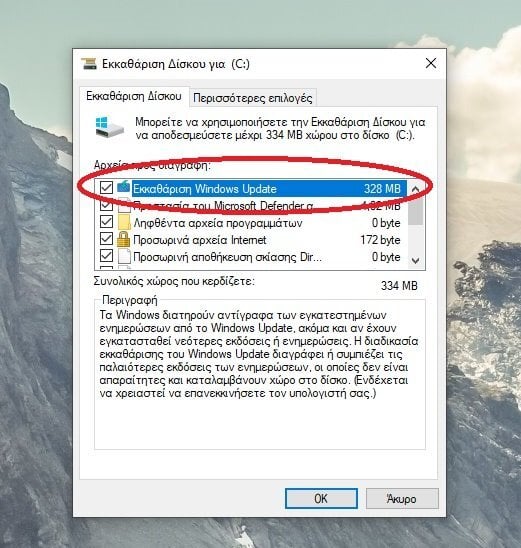This screenshot has width=521, height=548.
Task: Toggle the Προσωρινή αποθήκευση σκίασης checkbox
Action: click(106, 256)
